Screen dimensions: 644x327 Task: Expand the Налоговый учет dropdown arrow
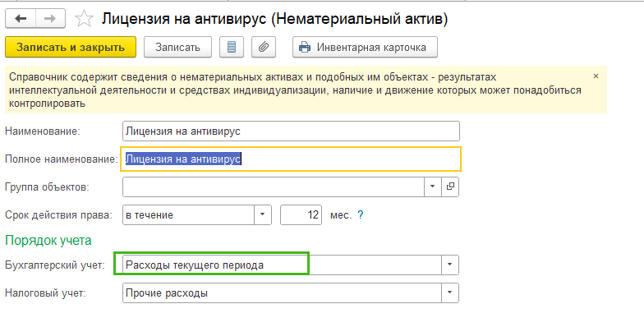tap(450, 293)
